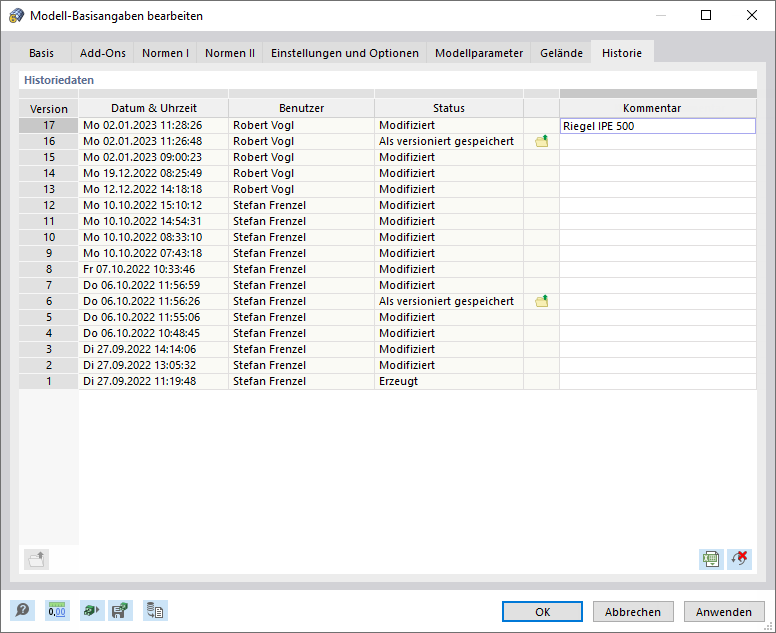
Task: Click the database copy icon in bottom toolbar
Action: coord(155,611)
